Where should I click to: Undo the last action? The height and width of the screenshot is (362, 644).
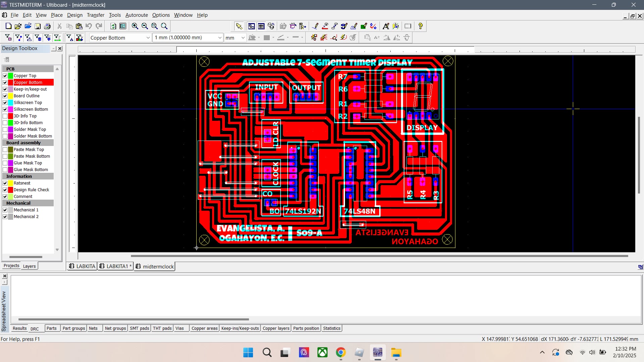tap(89, 26)
